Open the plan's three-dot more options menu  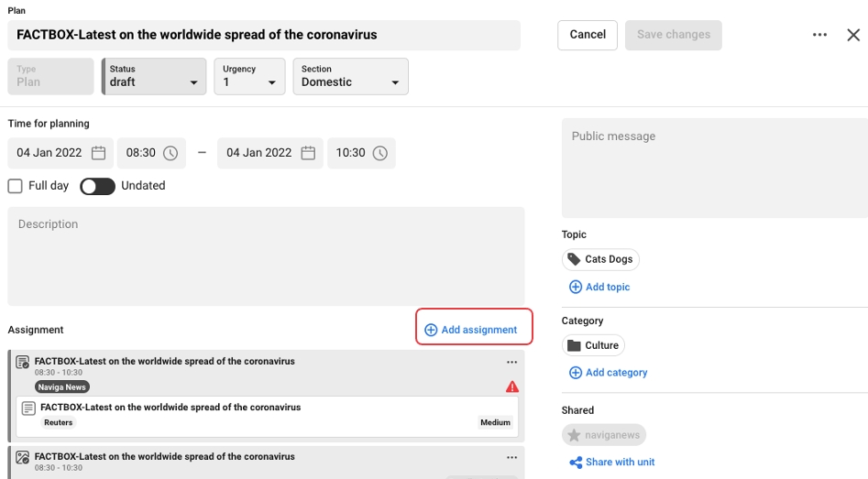click(x=819, y=35)
